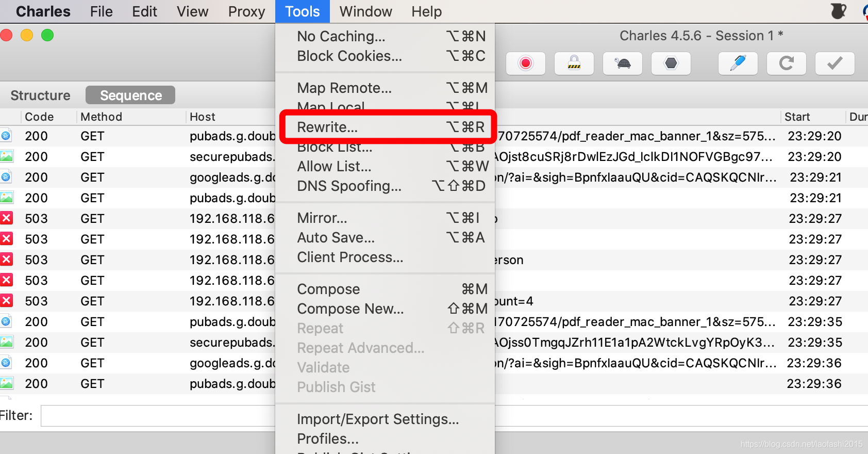Click the compose pen icon
Viewport: 868px width, 454px height.
pyautogui.click(x=738, y=63)
